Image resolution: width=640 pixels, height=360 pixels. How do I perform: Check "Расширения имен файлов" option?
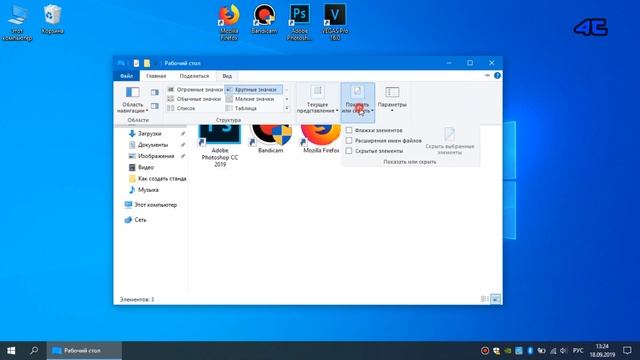(x=349, y=140)
